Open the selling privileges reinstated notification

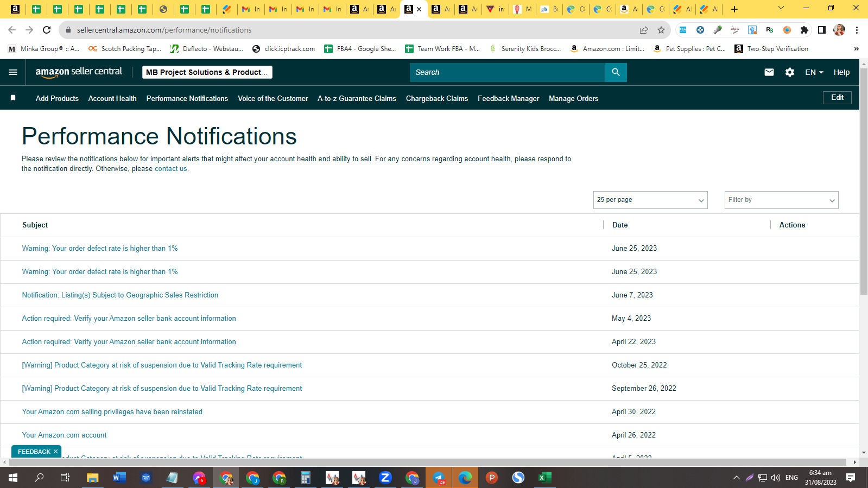click(x=112, y=411)
